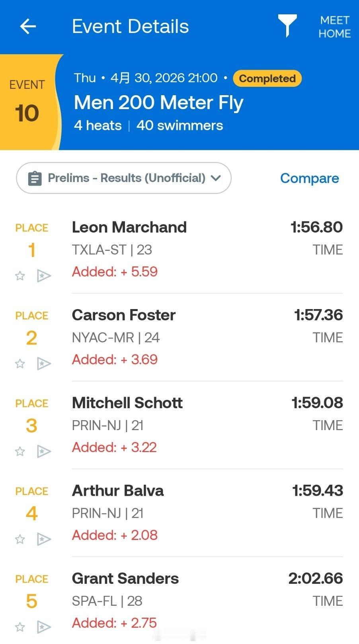Open Mitchell Schott's 1:59.08 time
Image resolution: width=359 pixels, height=644 pixels.
pos(317,403)
